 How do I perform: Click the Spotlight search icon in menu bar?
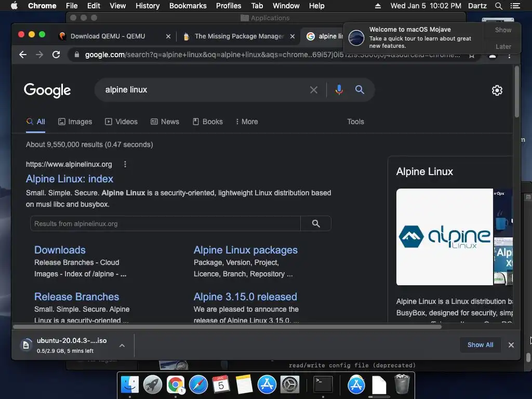click(498, 6)
